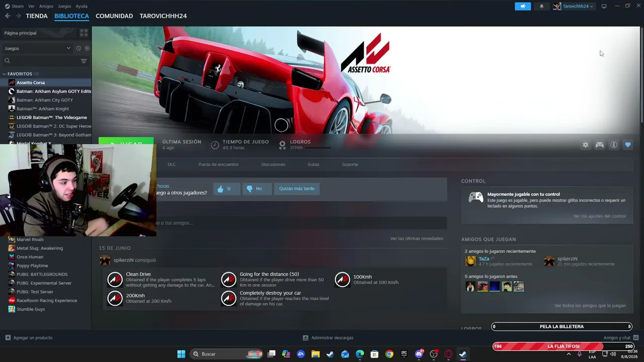Open the notifications bell
The height and width of the screenshot is (362, 644).
[542, 6]
